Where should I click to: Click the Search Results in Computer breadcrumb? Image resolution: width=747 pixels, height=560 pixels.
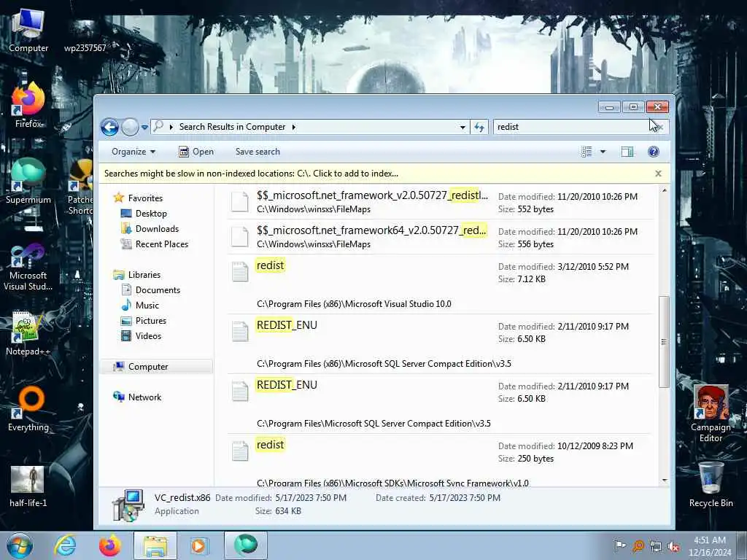click(x=232, y=127)
